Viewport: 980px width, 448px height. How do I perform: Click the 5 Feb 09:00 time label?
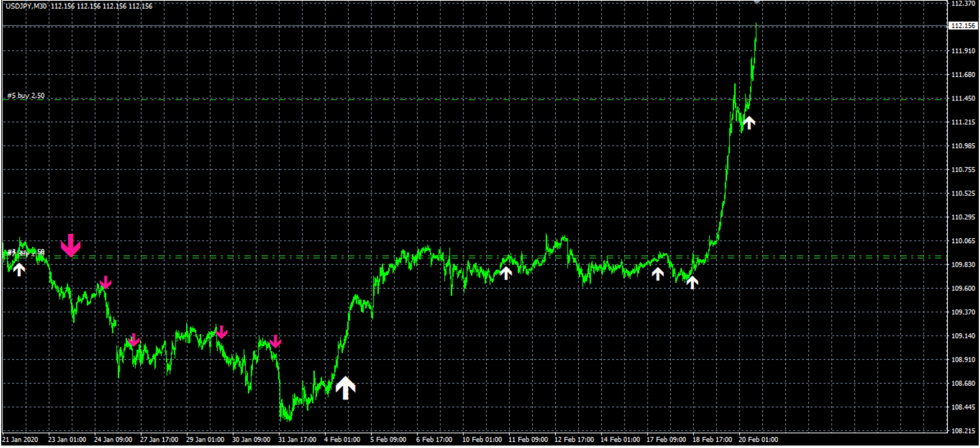pyautogui.click(x=388, y=439)
